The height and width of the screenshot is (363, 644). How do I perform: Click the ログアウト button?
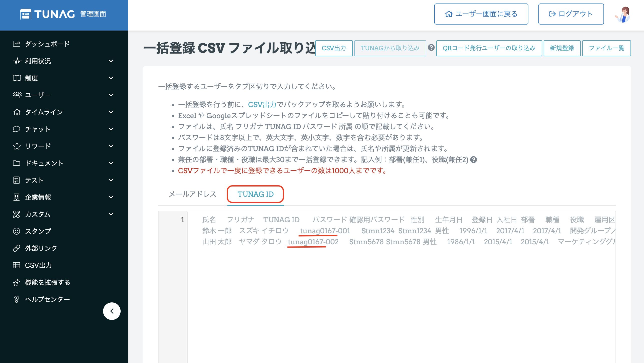pos(571,14)
